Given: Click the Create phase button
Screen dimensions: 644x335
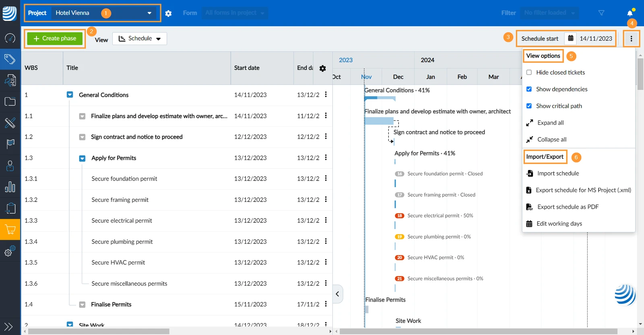Looking at the screenshot, I should tap(55, 38).
